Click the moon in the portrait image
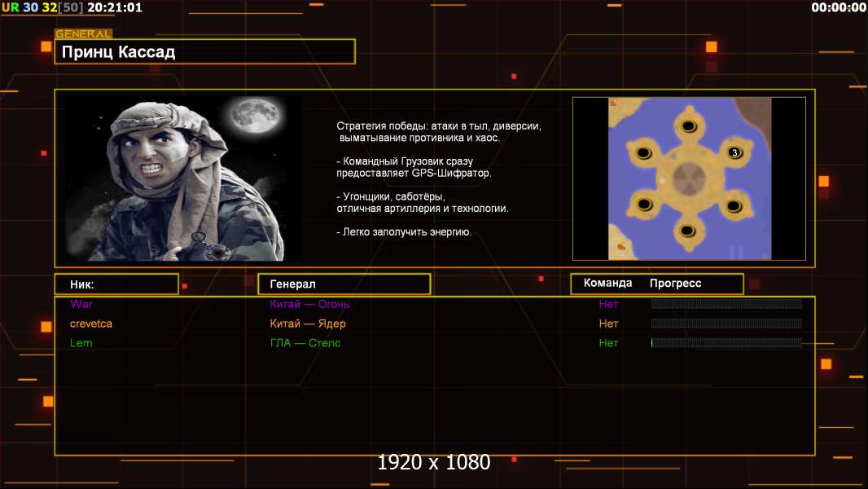This screenshot has width=868, height=489. coord(256,116)
